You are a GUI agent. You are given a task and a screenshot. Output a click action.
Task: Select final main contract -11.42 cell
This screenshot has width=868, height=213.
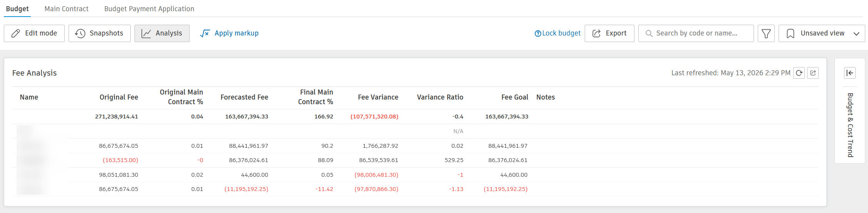pyautogui.click(x=324, y=189)
